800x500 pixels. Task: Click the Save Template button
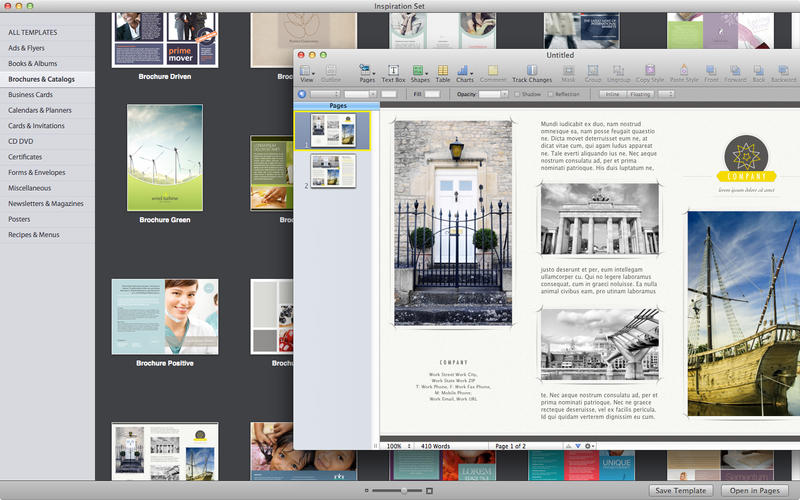(x=680, y=490)
